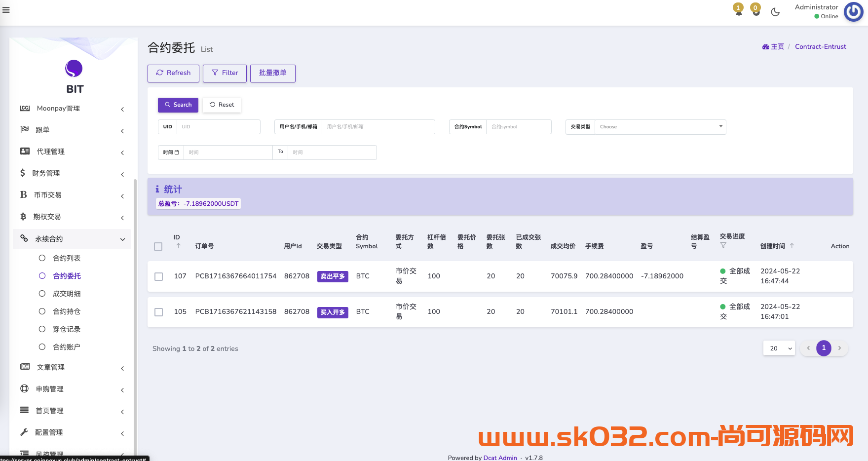
Task: Open the 主页 breadcrumb link
Action: (777, 47)
